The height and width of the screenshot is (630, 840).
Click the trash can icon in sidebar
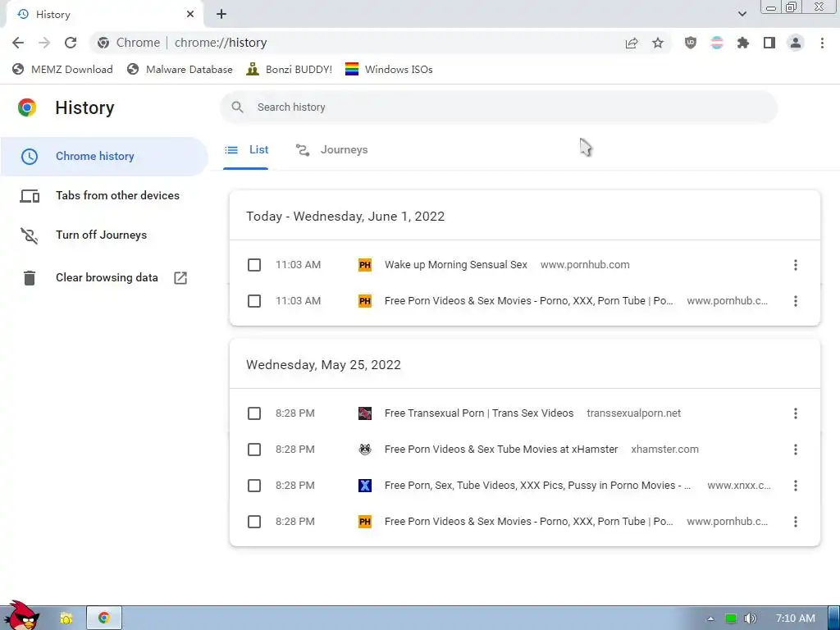tap(30, 277)
